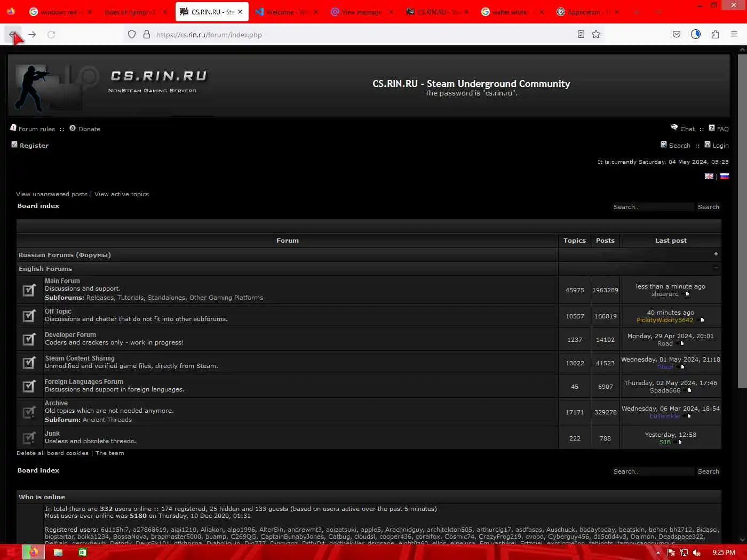Viewport: 747px width, 560px height.
Task: Open the Tutorials subforum link
Action: click(131, 298)
